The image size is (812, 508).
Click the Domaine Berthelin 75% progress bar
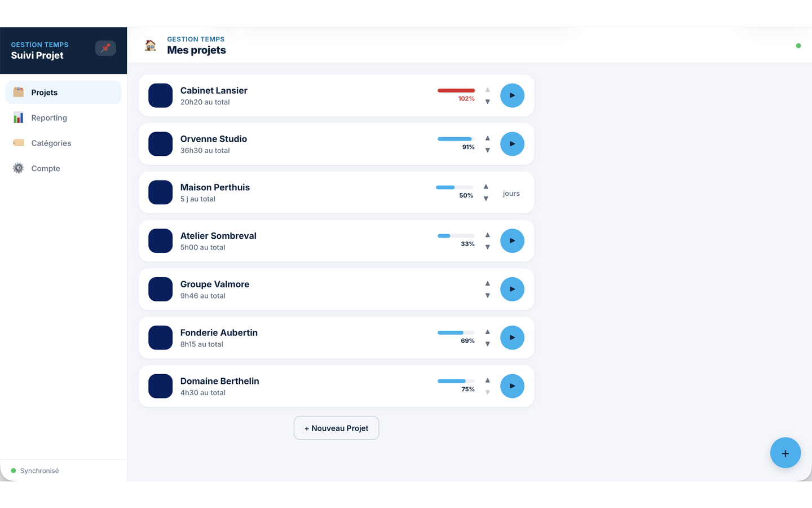coord(456,381)
